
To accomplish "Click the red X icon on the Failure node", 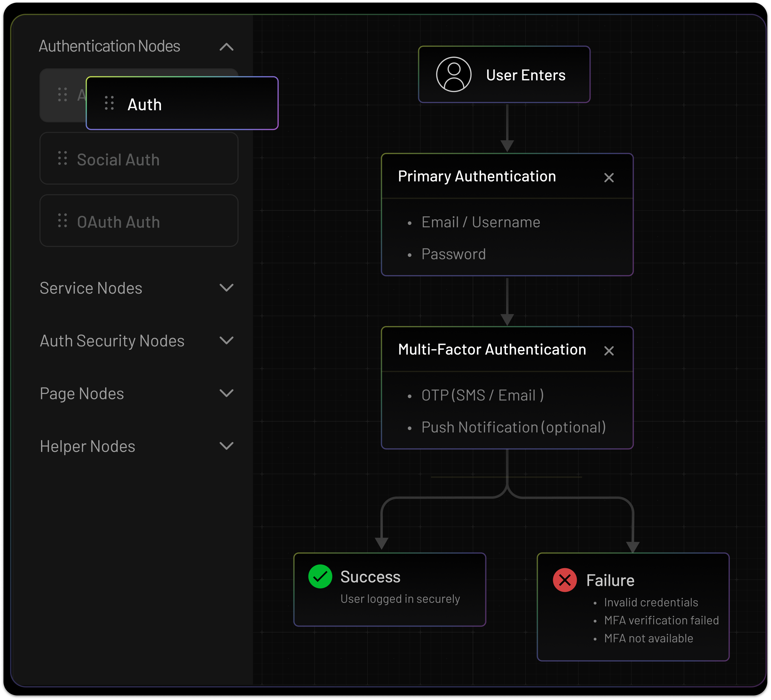I will pos(565,580).
